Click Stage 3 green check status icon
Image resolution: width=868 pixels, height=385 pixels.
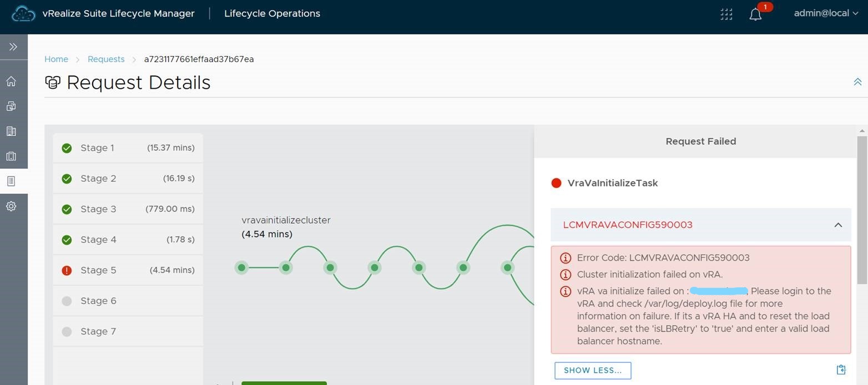point(67,209)
